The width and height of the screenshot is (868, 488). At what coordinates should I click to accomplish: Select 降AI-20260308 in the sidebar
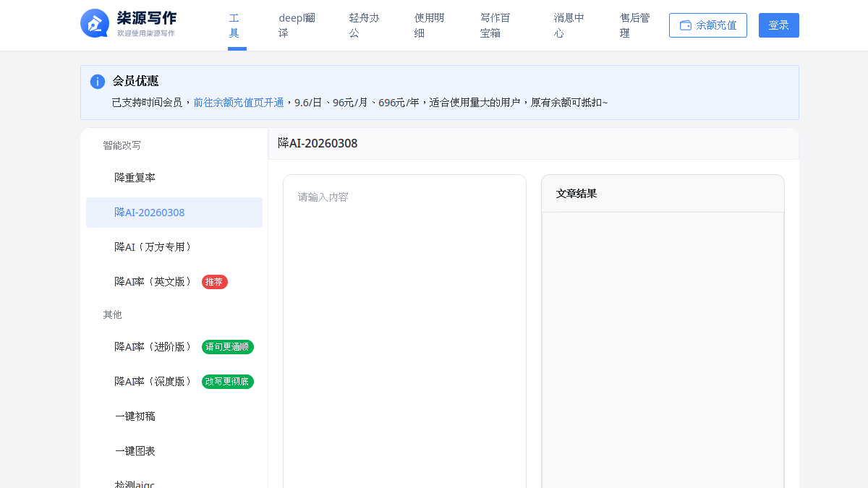point(174,213)
